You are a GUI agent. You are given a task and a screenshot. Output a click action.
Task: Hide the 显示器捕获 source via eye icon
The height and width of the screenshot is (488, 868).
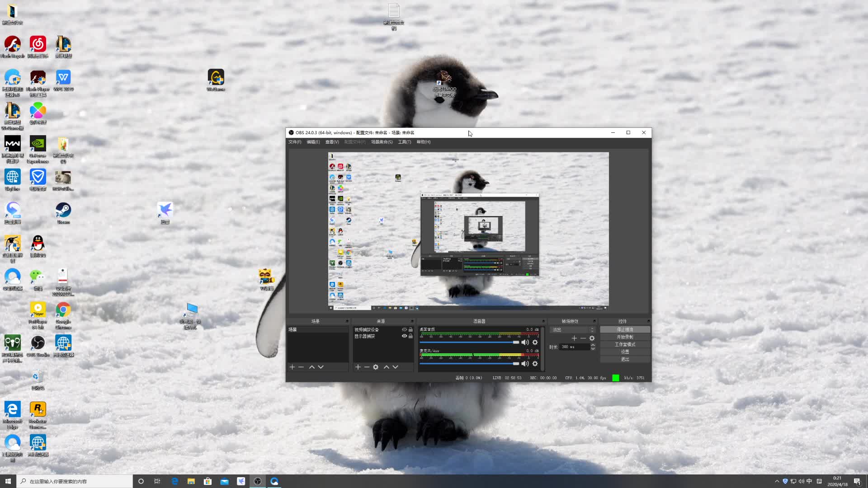[404, 336]
